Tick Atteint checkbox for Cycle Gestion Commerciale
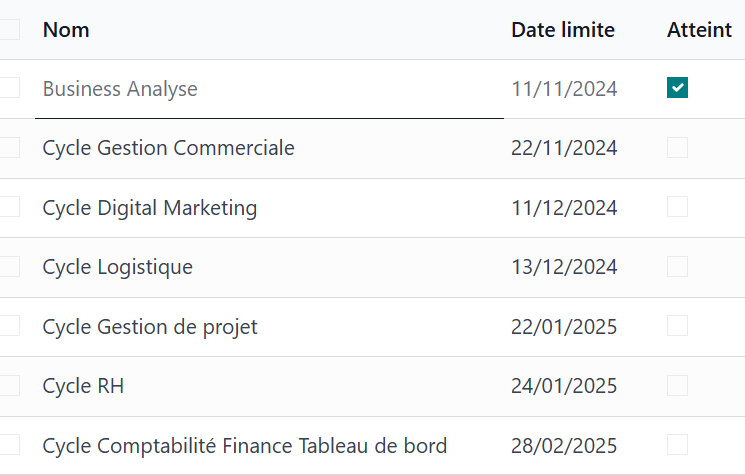Image resolution: width=745 pixels, height=475 pixels. tap(677, 148)
